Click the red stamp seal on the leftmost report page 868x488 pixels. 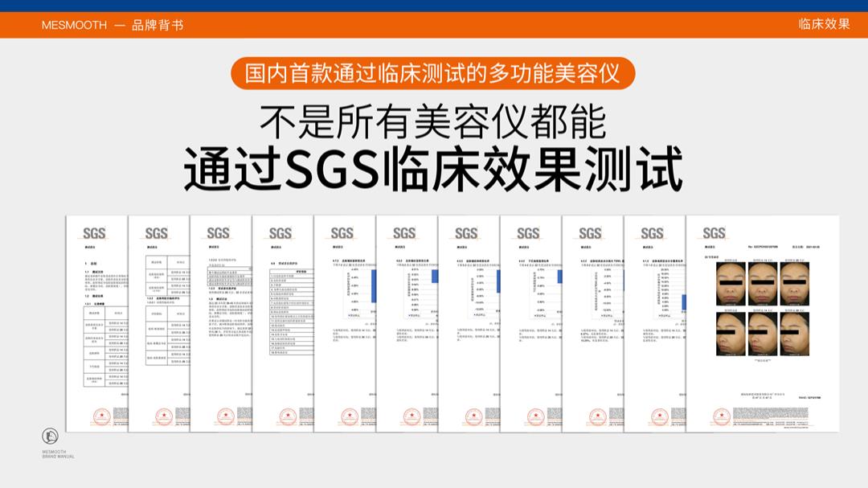[x=101, y=417]
